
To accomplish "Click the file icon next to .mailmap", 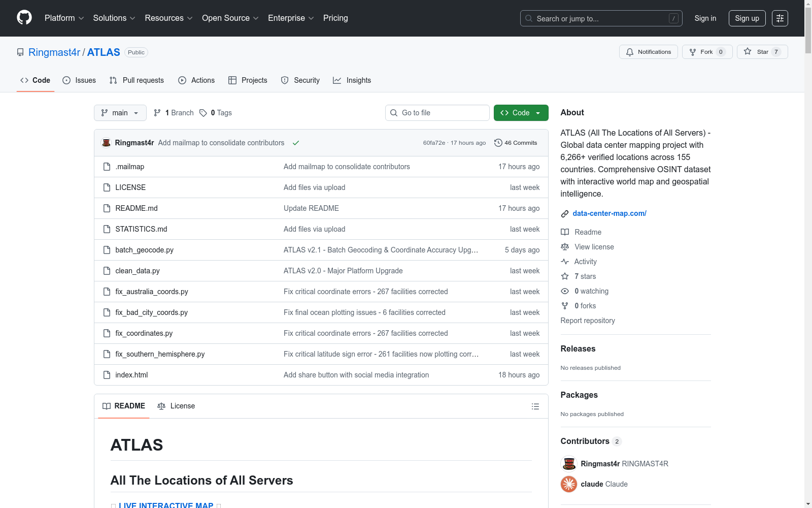I will click(107, 167).
